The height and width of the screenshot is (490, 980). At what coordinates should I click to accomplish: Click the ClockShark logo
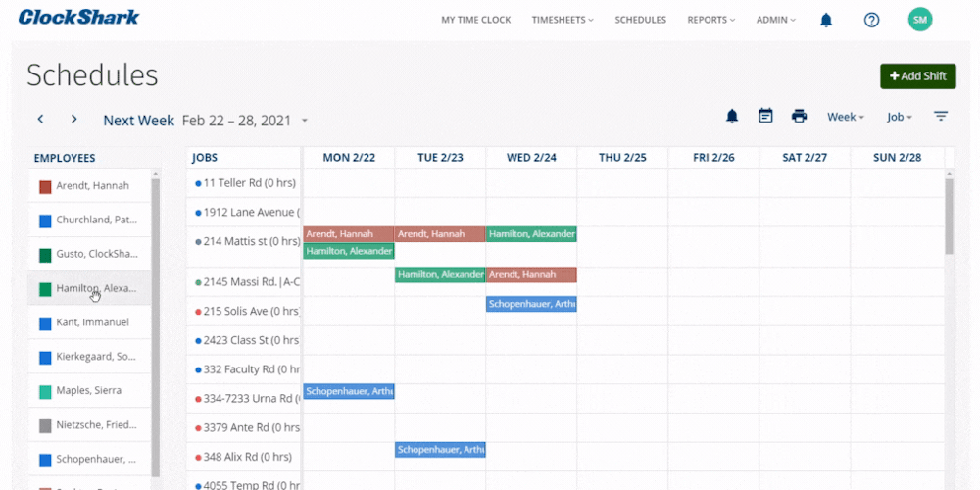78,18
